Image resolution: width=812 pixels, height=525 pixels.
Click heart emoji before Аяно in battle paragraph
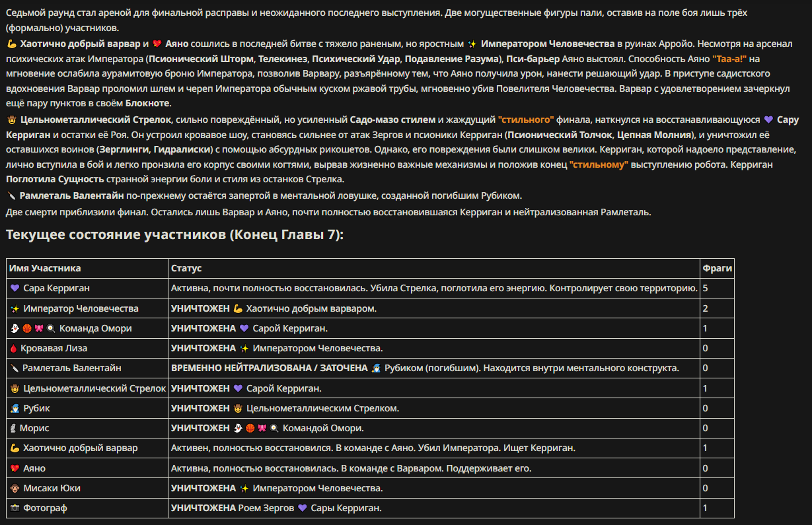click(x=157, y=44)
